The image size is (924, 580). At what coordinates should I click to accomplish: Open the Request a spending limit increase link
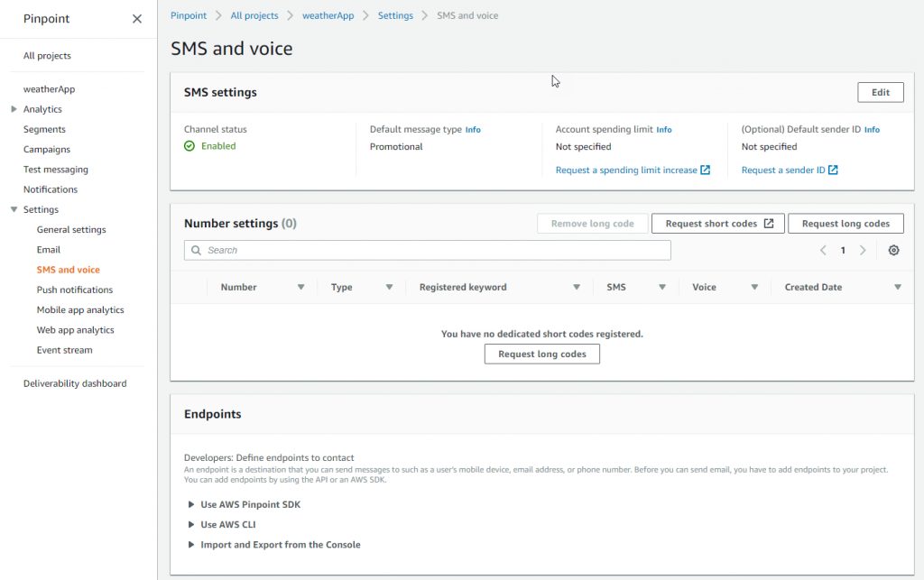tap(628, 170)
